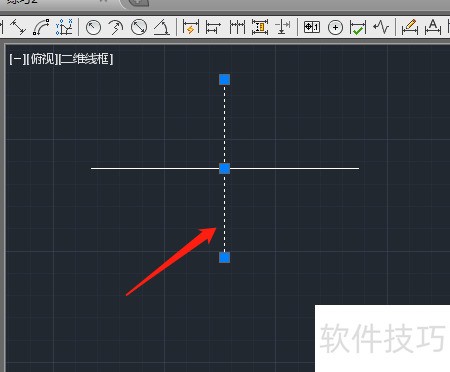Open the Tolerance tool
Viewport: 450px width, 372px height.
point(312,27)
